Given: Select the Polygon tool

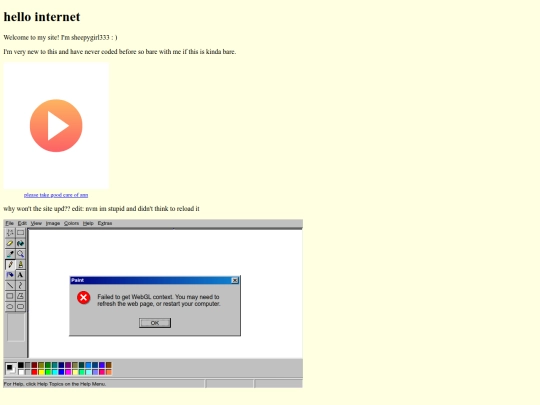Looking at the screenshot, I should pos(21,296).
